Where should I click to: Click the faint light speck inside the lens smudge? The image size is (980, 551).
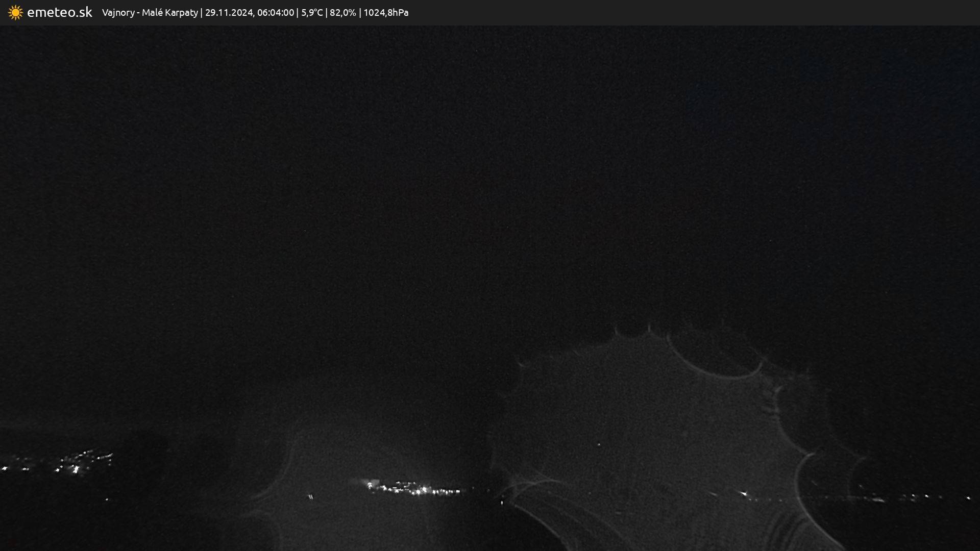tap(599, 444)
